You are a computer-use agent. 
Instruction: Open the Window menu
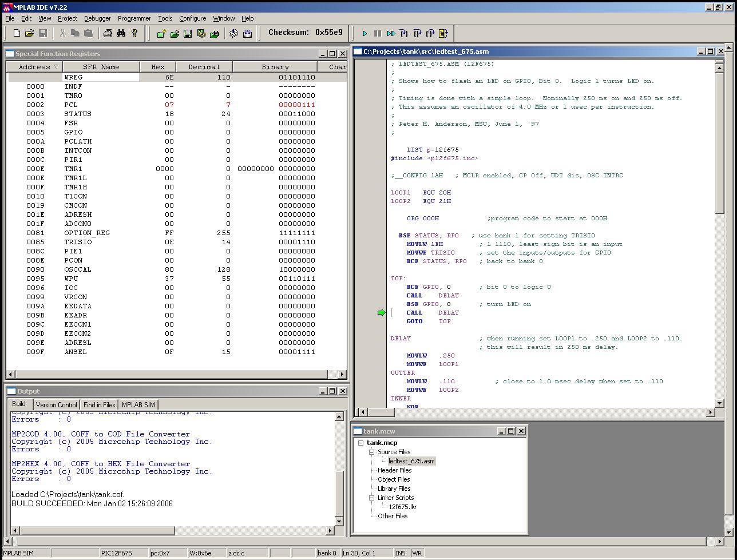224,18
